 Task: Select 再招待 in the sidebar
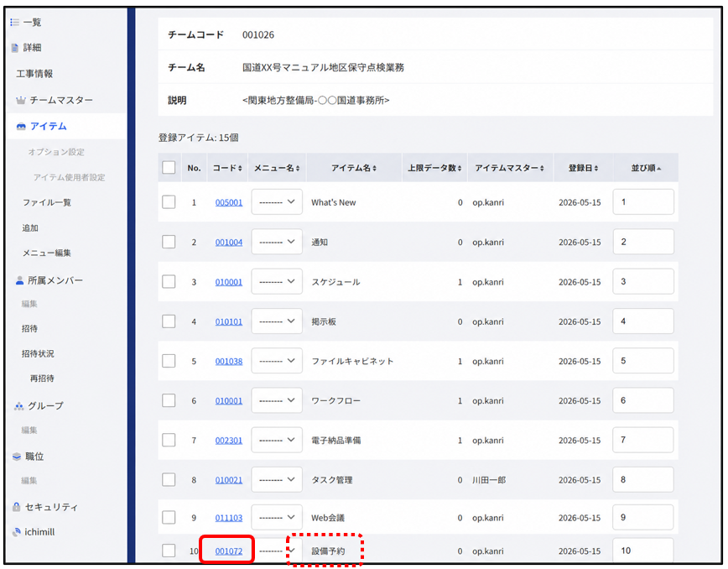coord(42,378)
